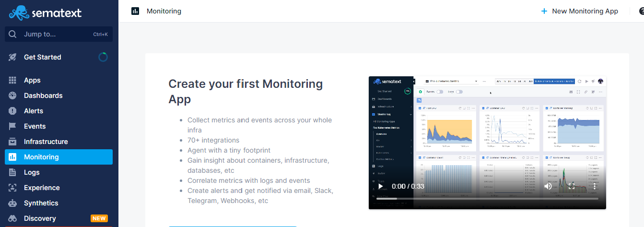644x227 pixels.
Task: Toggle fullscreen on the video player
Action: (x=571, y=186)
